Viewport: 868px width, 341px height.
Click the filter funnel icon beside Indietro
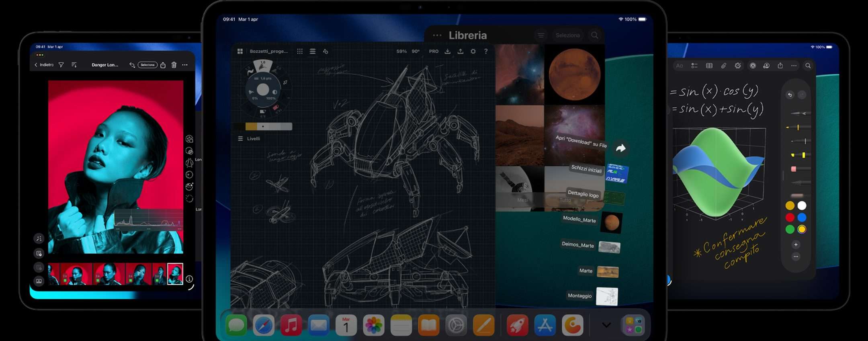tap(61, 65)
